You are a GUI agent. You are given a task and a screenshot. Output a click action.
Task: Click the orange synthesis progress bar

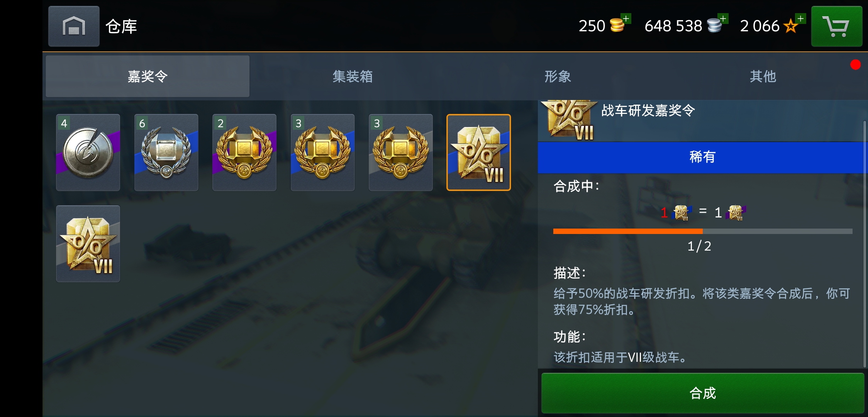point(703,231)
